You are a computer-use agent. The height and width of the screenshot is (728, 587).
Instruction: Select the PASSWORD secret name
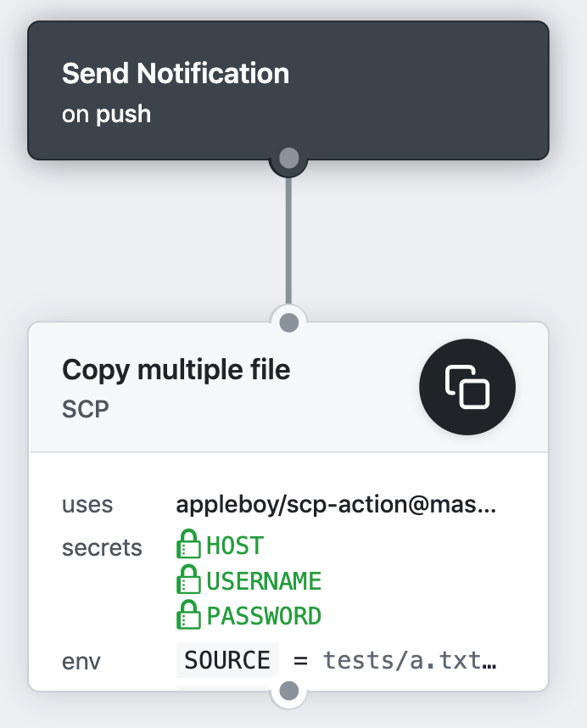(264, 616)
